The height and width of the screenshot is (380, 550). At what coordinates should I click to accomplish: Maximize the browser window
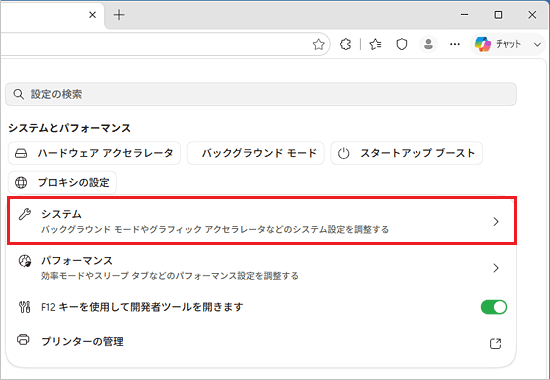(x=498, y=15)
